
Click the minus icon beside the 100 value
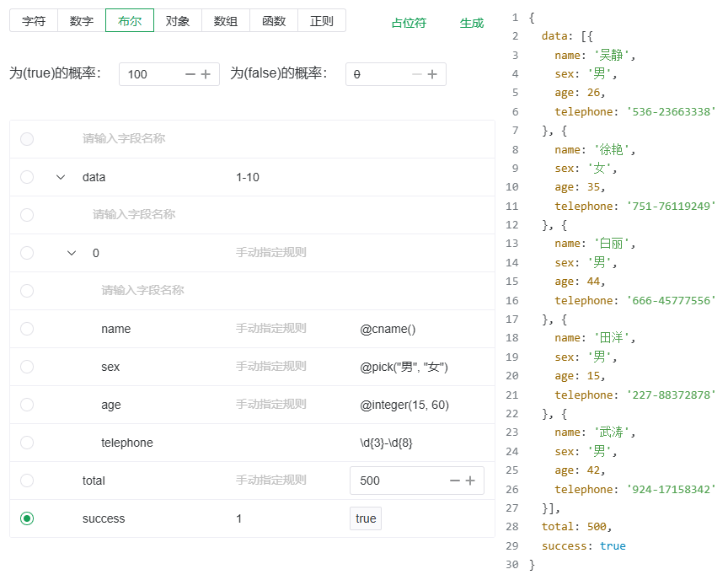pos(190,74)
